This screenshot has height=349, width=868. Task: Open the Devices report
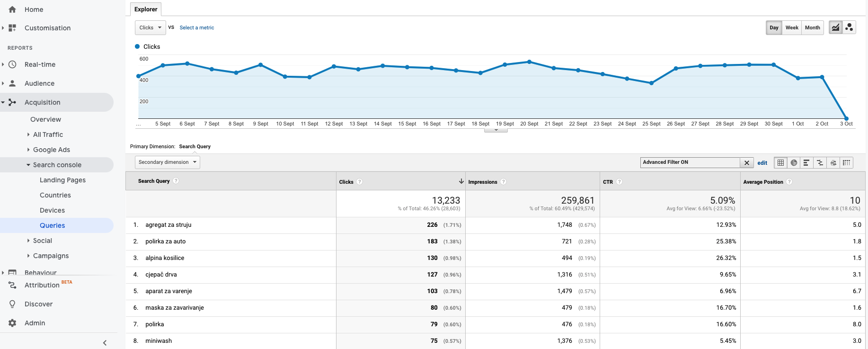click(52, 210)
